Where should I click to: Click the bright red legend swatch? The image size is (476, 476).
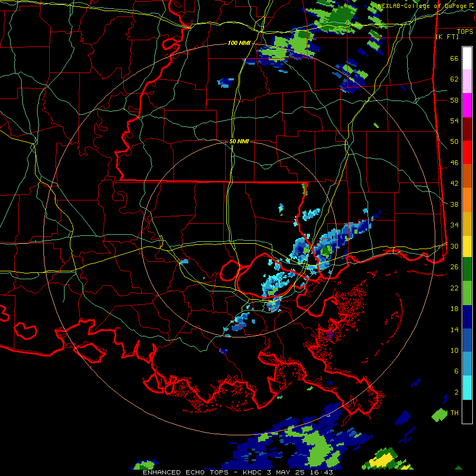(467, 153)
